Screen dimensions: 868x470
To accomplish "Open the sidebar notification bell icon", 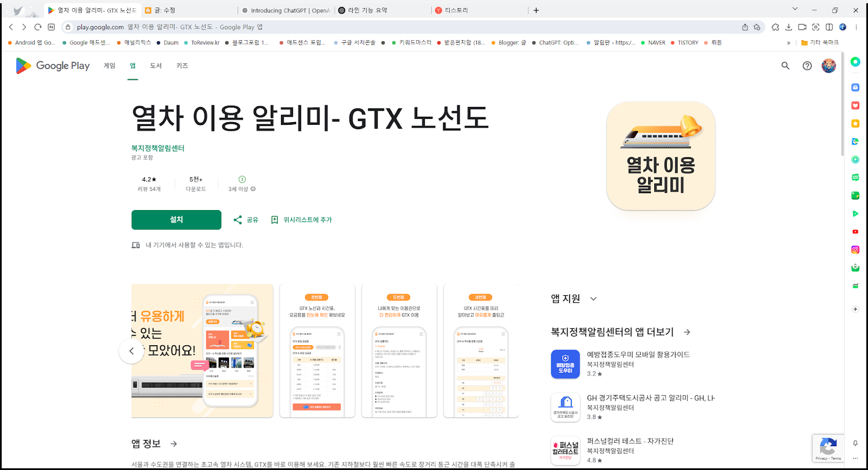I will coord(855,443).
